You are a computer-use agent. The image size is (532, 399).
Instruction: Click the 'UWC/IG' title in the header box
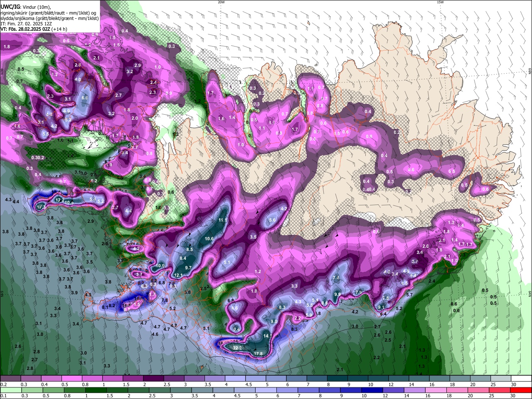click(x=10, y=6)
